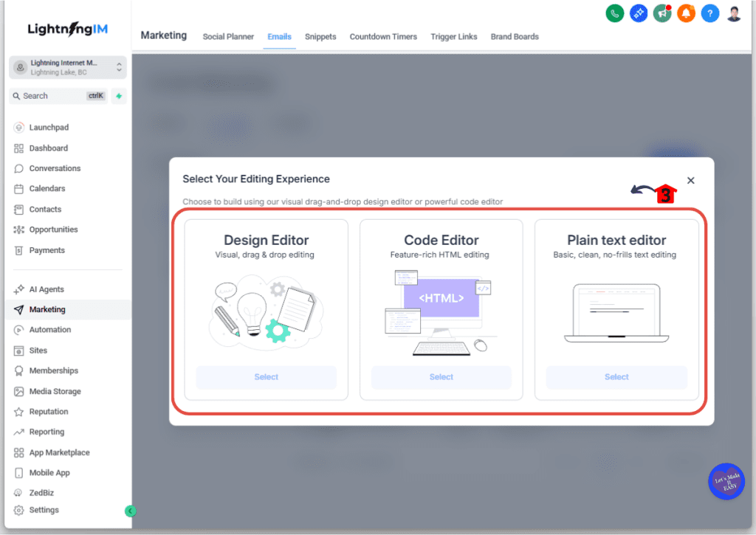Viewport: 756px width, 535px height.
Task: Open Automation in the sidebar
Action: 50,330
